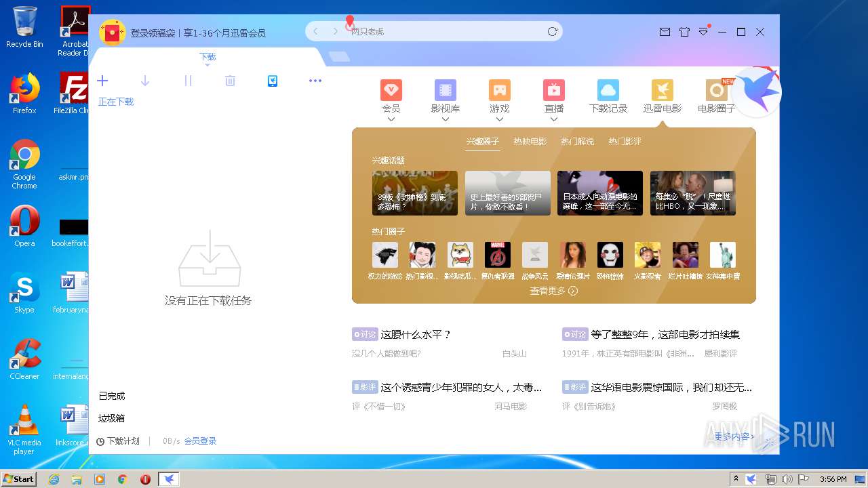Open the 复仇者联盟 circle
The height and width of the screenshot is (488, 868).
(498, 255)
